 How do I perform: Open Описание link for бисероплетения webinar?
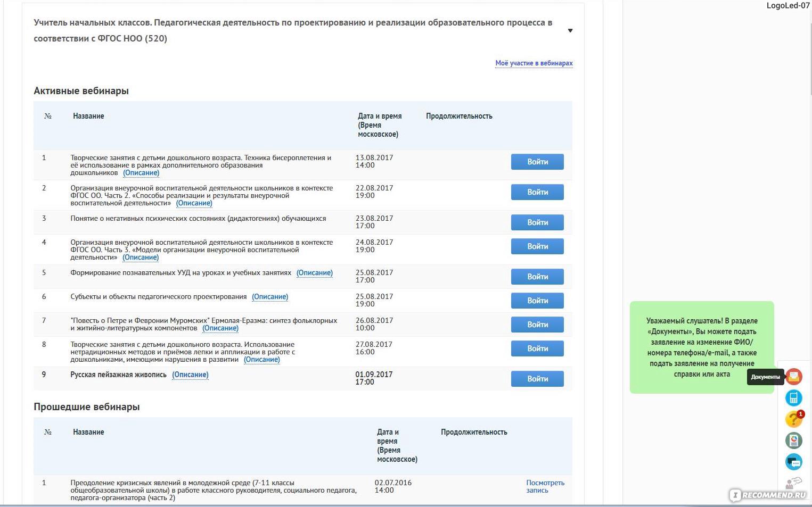coord(141,173)
